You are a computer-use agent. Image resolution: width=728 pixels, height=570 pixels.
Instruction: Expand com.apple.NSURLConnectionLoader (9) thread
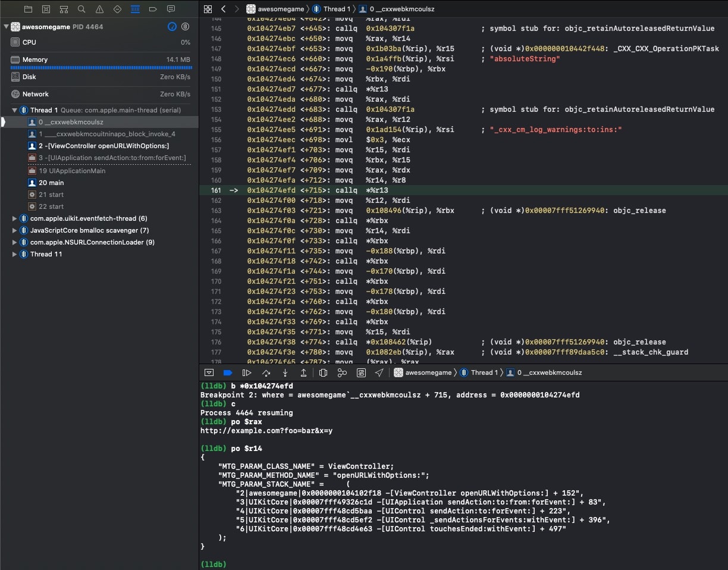(x=14, y=242)
